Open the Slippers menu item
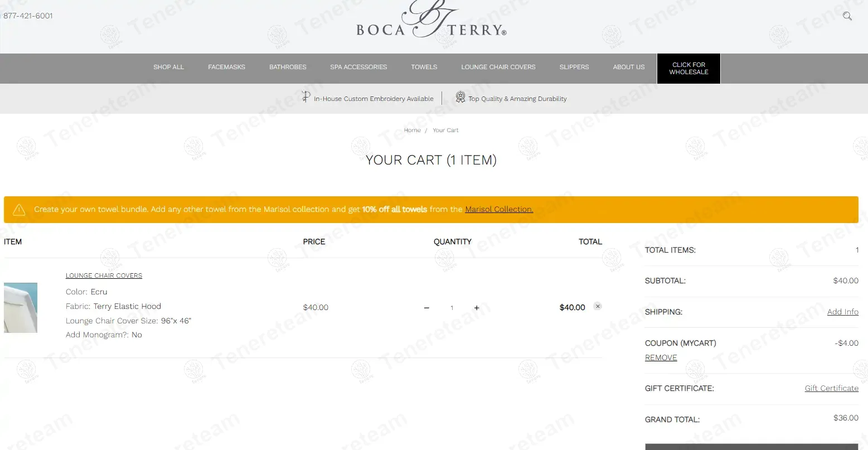 (x=574, y=67)
